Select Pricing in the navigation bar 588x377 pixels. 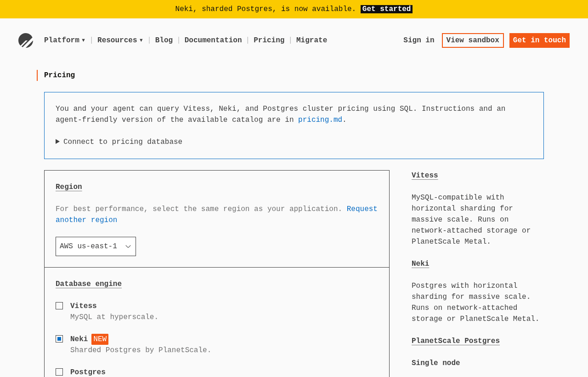[269, 40]
